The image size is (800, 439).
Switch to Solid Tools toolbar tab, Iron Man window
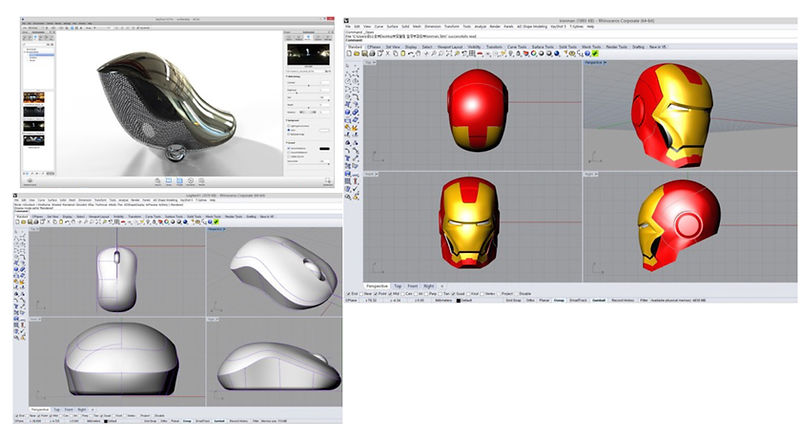[x=568, y=46]
